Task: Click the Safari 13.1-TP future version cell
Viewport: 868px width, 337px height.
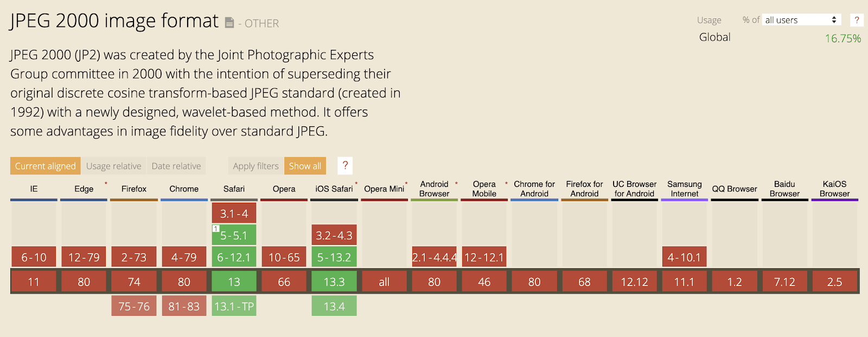Action: pyautogui.click(x=234, y=306)
